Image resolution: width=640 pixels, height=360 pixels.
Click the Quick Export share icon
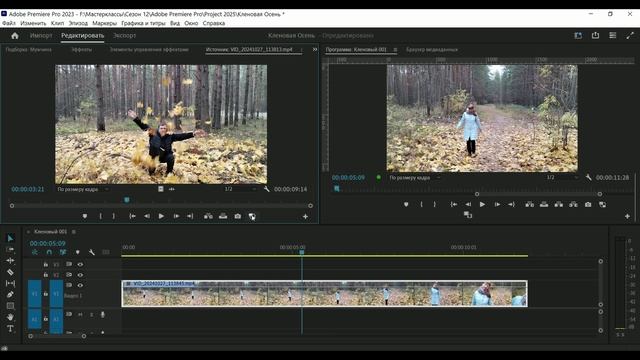[595, 36]
